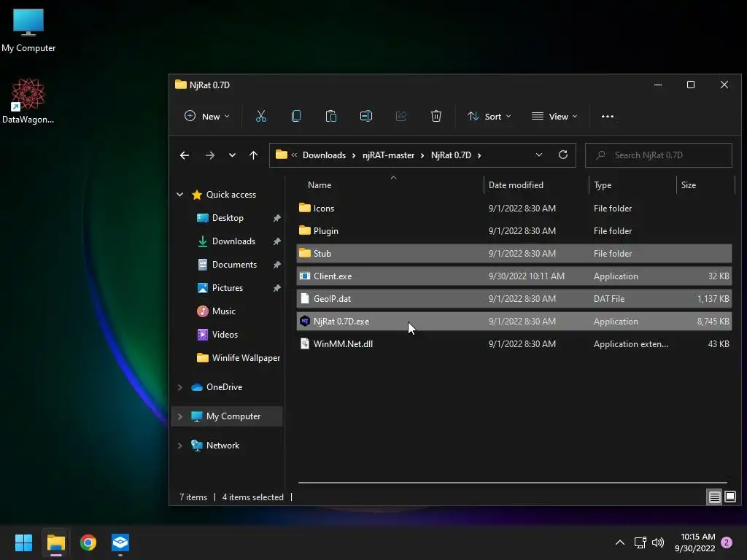Viewport: 747px width, 560px height.
Task: Click the Search NjRat 0.7D field
Action: coord(659,155)
